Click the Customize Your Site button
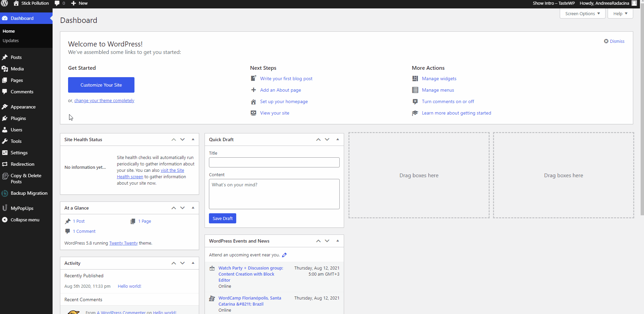 click(x=101, y=85)
